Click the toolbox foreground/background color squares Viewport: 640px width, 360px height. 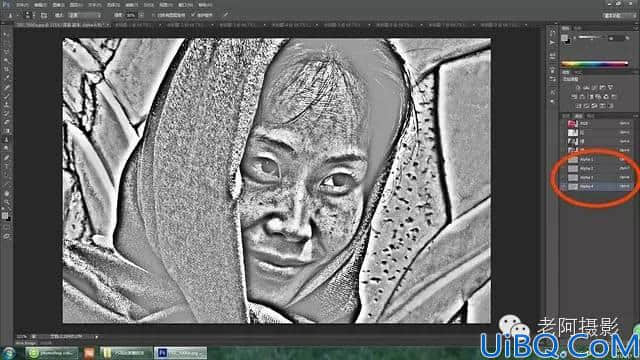(x=6, y=216)
